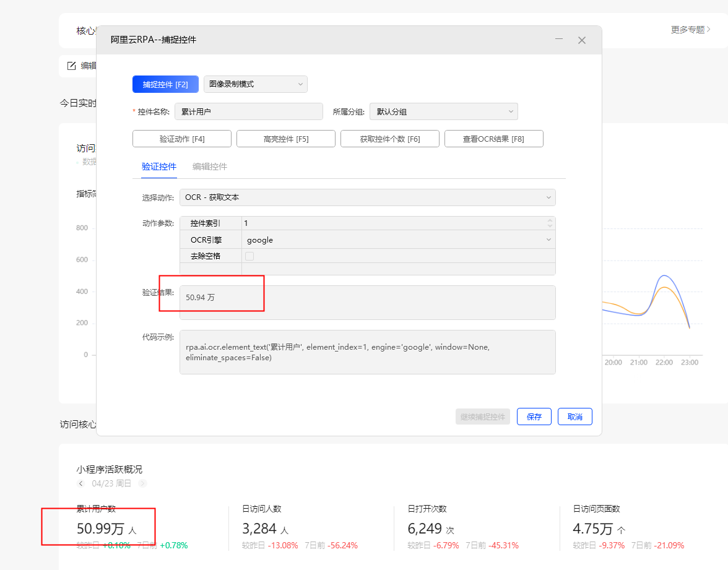Minimize the 阿里云RPA capture dialog

559,40
